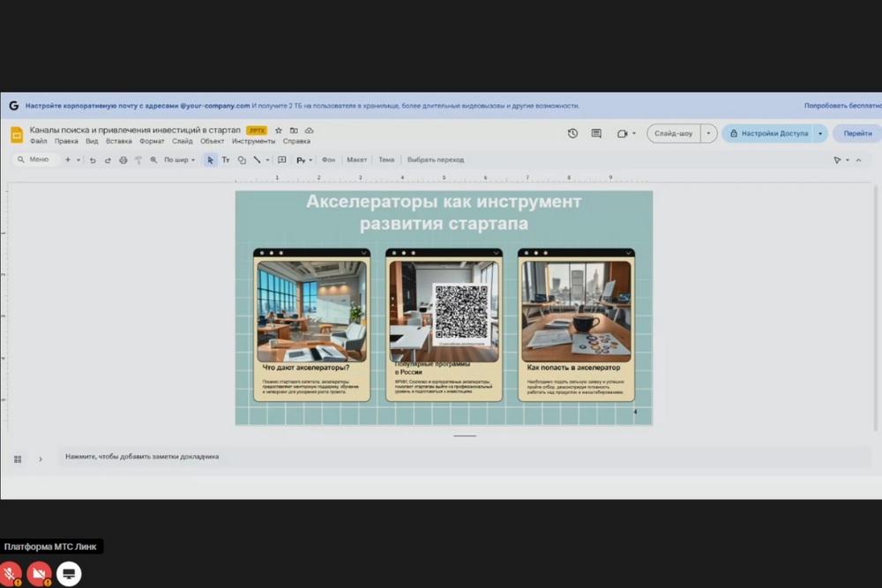The height and width of the screenshot is (588, 882).
Task: Click the Google Slides home logo
Action: pyautogui.click(x=17, y=134)
